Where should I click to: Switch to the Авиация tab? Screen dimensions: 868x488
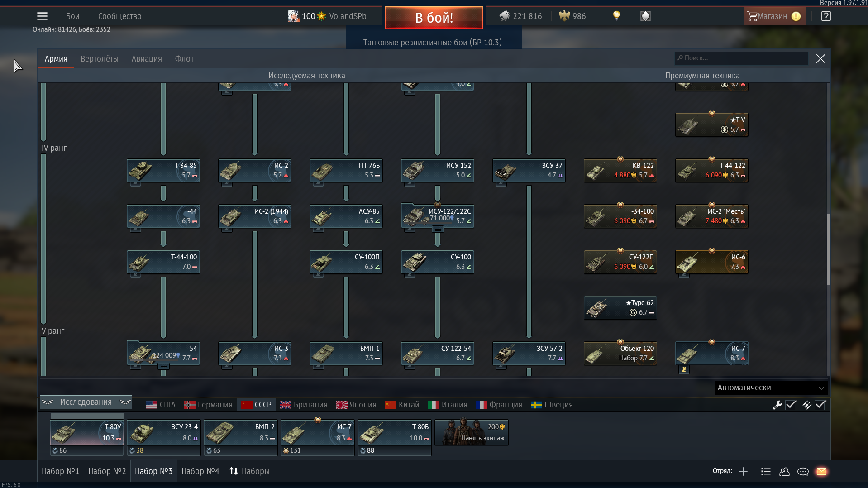[x=147, y=59]
